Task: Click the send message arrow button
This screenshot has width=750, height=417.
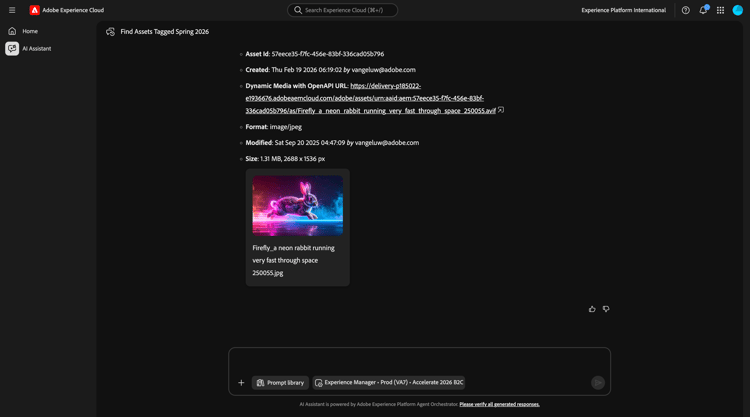Action: (598, 383)
